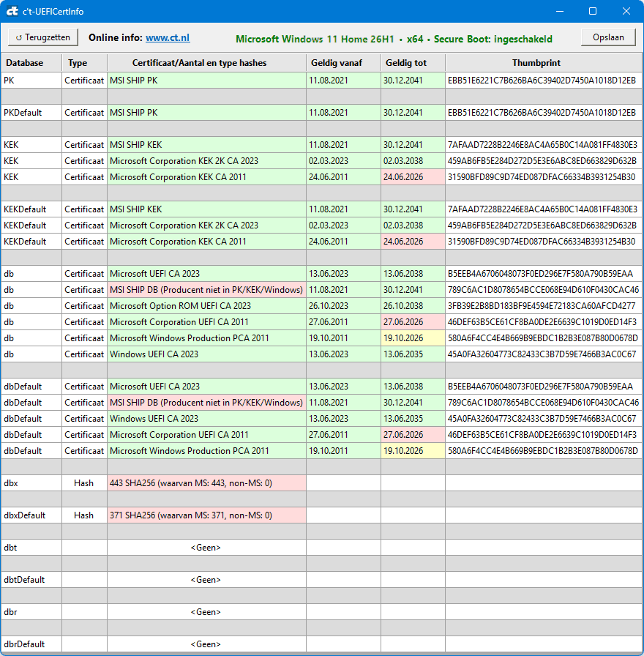Click expiry date 27.06.2026 in the db row
Image resolution: width=644 pixels, height=656 pixels.
point(413,322)
